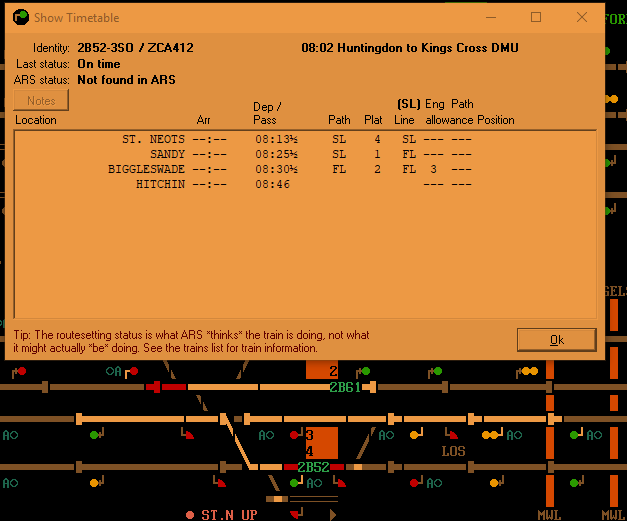The image size is (627, 521).
Task: Click the Not found in ARS status
Action: [126, 80]
